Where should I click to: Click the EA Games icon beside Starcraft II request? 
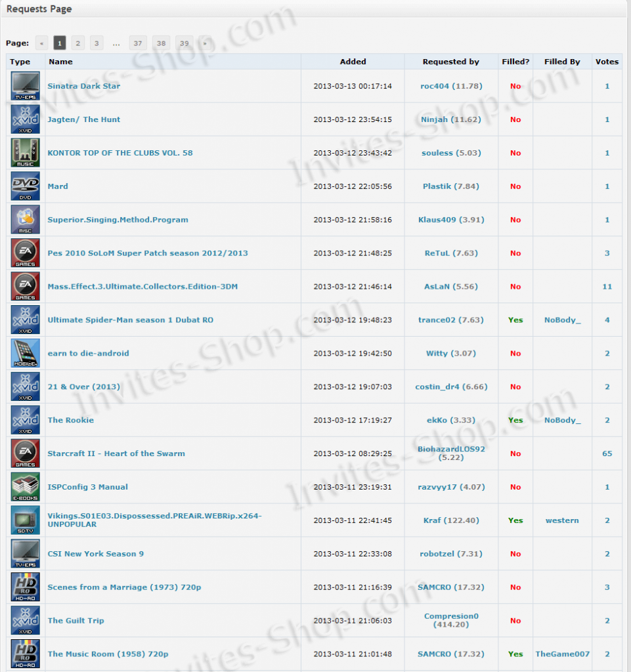[x=24, y=453]
